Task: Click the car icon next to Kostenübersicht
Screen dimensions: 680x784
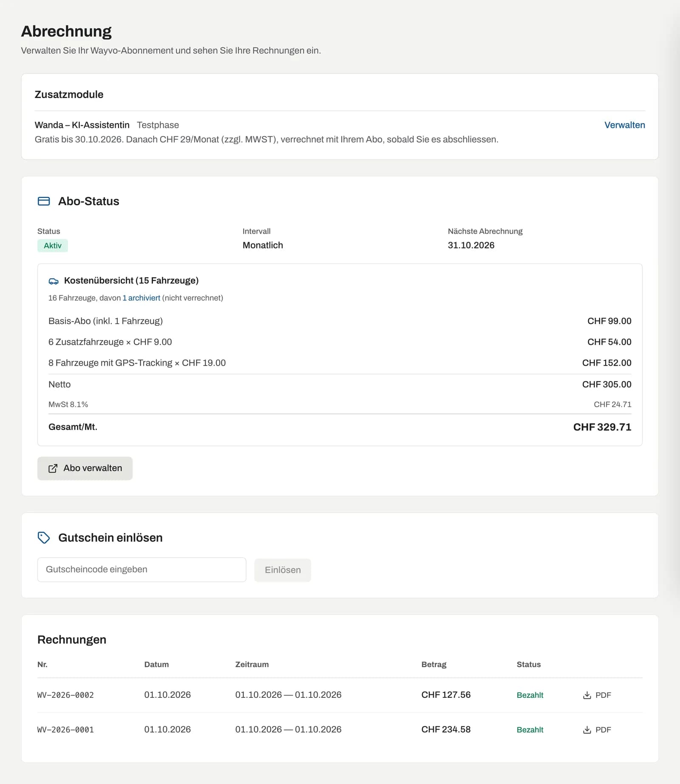Action: (x=54, y=281)
